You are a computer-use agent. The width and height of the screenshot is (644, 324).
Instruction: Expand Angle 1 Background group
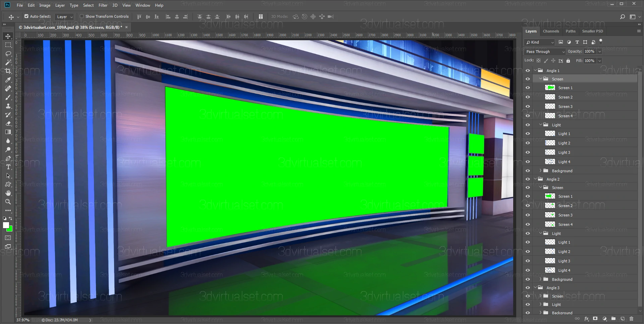540,171
